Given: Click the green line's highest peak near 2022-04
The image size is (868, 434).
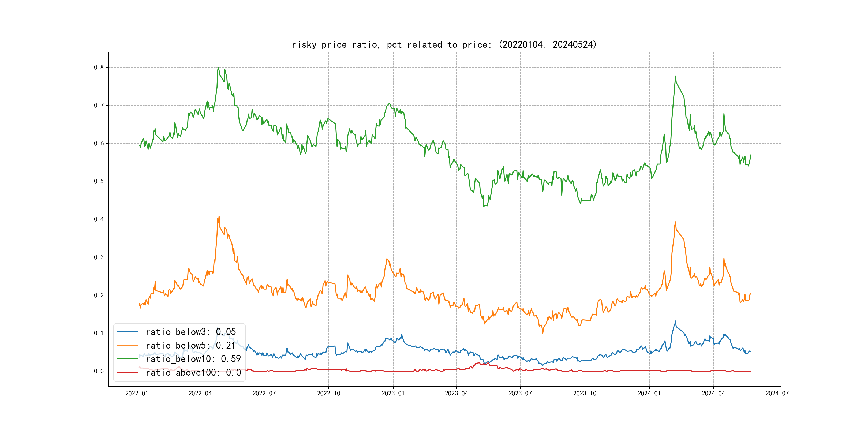Looking at the screenshot, I should [218, 68].
